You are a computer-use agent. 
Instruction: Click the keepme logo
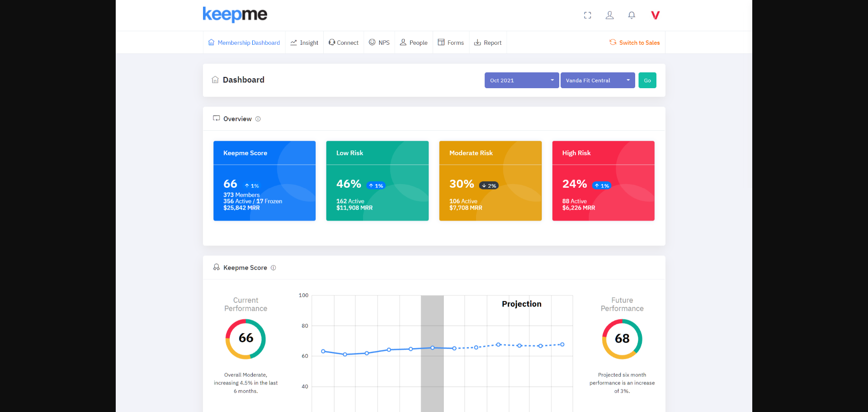pyautogui.click(x=235, y=14)
